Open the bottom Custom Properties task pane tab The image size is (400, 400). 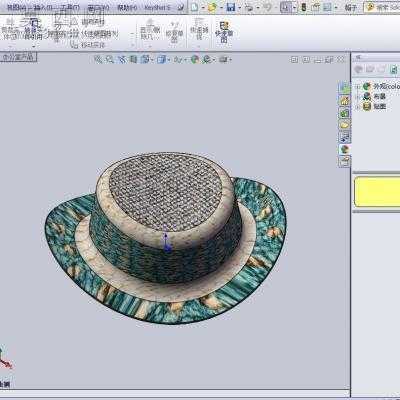click(x=344, y=161)
